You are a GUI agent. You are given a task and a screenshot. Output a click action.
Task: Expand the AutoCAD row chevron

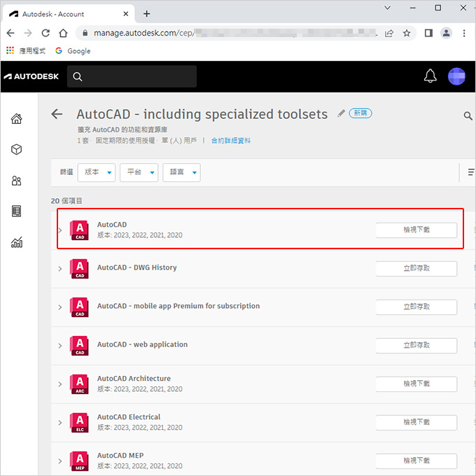[60, 230]
